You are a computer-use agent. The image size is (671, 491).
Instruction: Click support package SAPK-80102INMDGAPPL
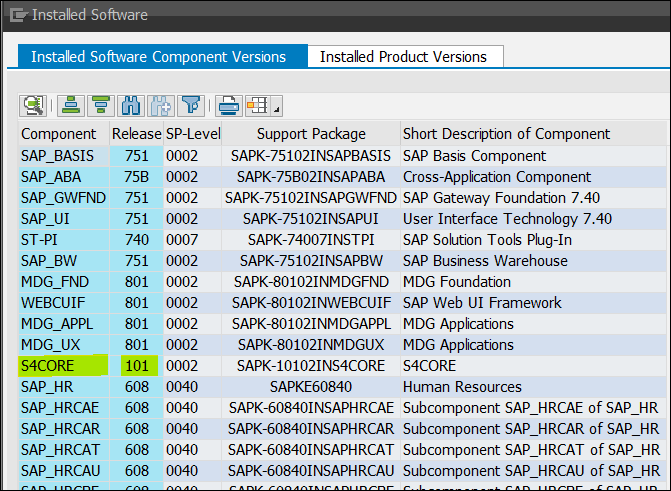(x=311, y=324)
